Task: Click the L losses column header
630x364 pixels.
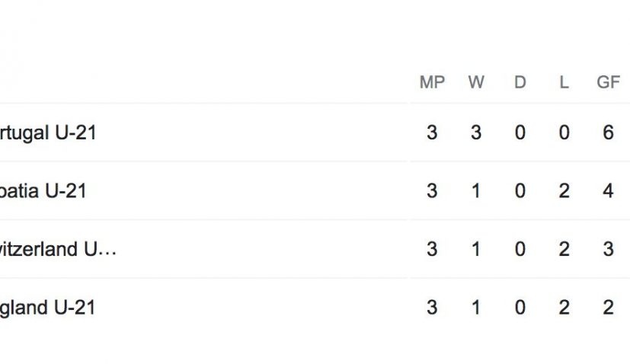Action: (x=564, y=82)
